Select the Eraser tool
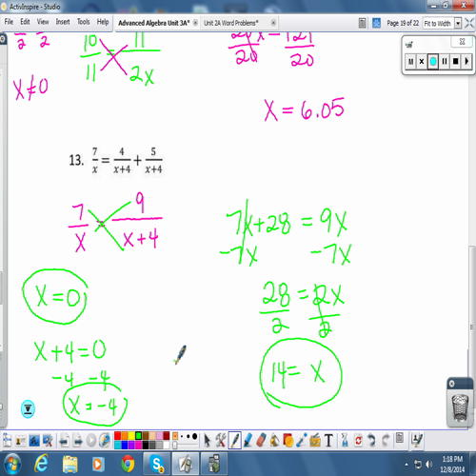476x476 pixels. pos(261,441)
